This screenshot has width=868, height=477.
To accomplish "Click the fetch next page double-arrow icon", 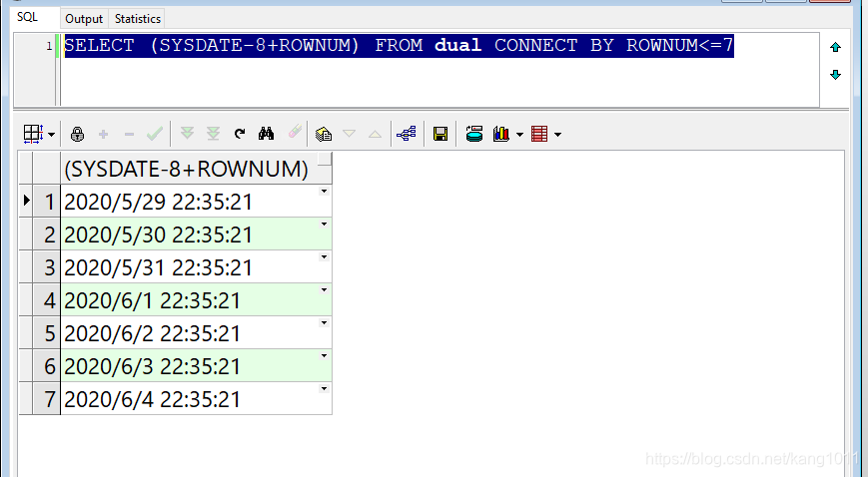I will pyautogui.click(x=187, y=133).
